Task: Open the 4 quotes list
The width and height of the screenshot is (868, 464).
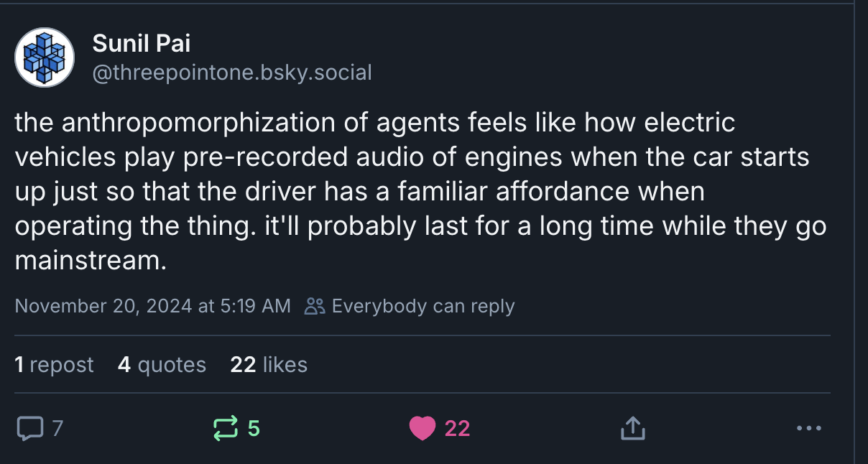Action: click(x=161, y=364)
